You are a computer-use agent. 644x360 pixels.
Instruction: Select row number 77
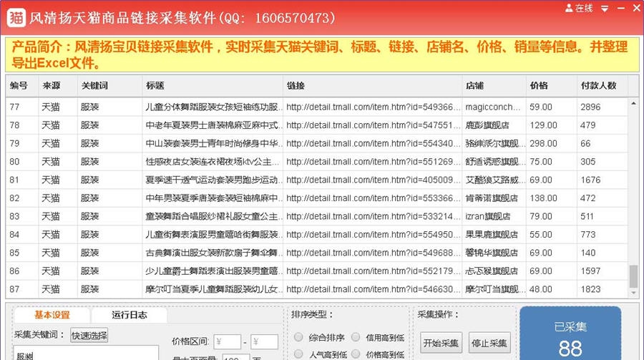[316, 107]
